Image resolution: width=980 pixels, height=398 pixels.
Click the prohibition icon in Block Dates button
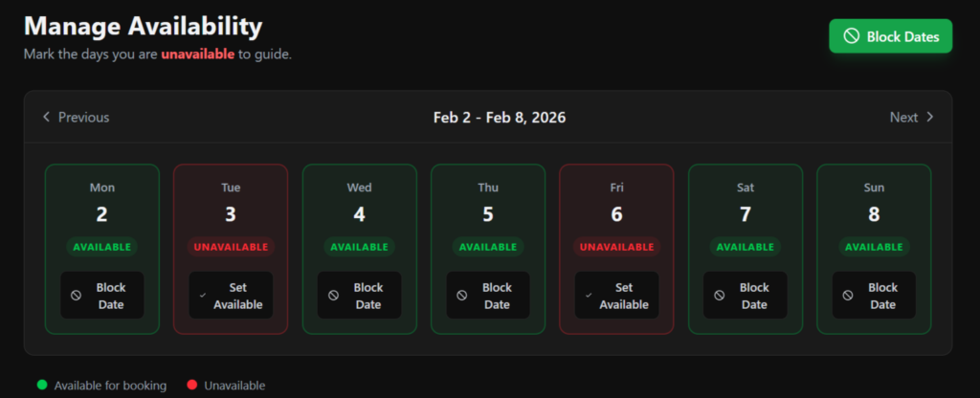851,36
